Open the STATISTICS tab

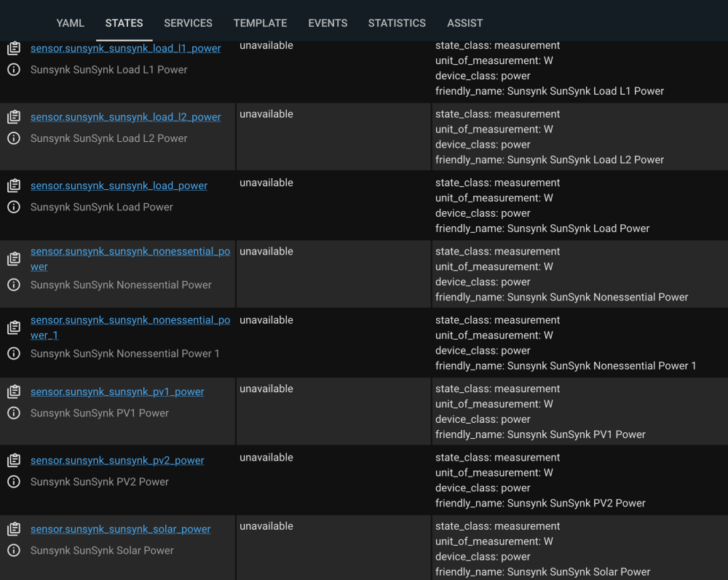click(x=397, y=23)
